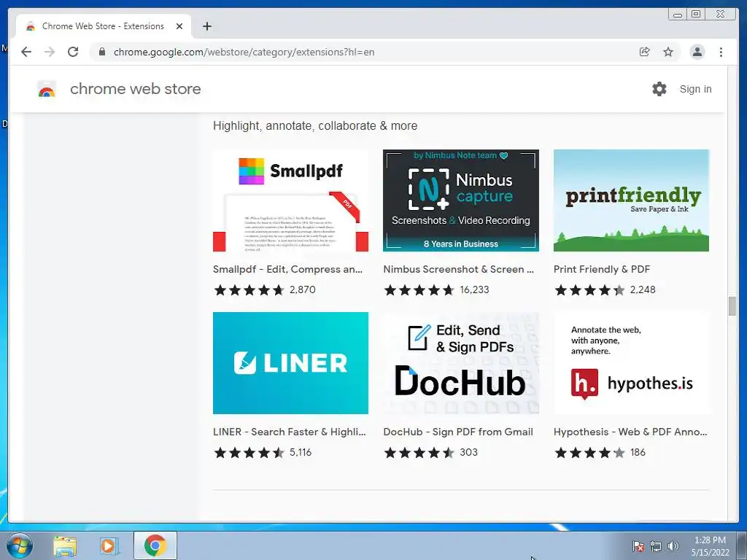Open the Windows Start menu
Screen dimensions: 747x560
coord(20,545)
